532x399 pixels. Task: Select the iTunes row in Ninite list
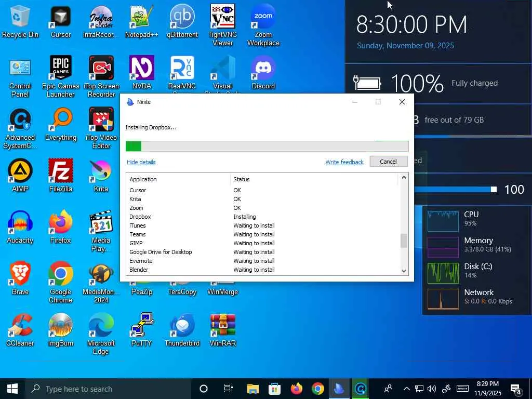pos(263,225)
